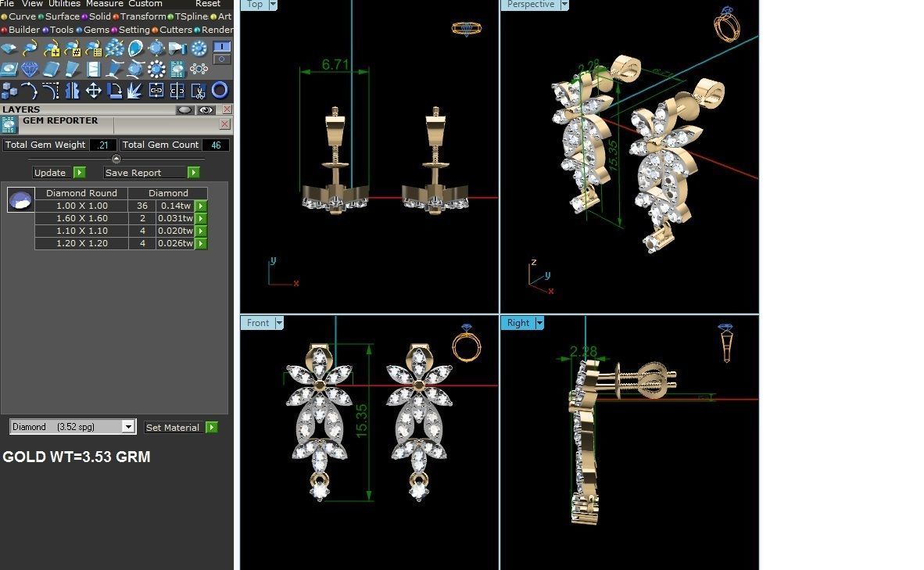Select the wireframe diamond tool
Image resolution: width=924 pixels, height=570 pixels.
pyautogui.click(x=30, y=70)
